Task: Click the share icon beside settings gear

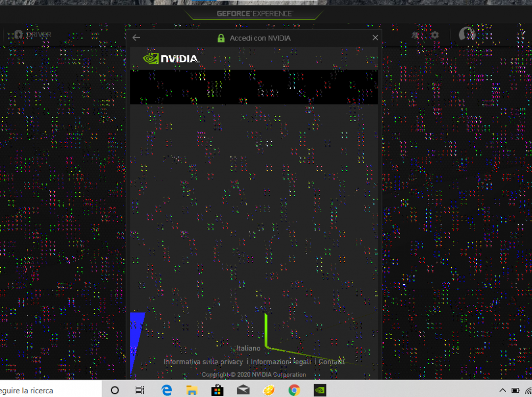Action: [415, 35]
